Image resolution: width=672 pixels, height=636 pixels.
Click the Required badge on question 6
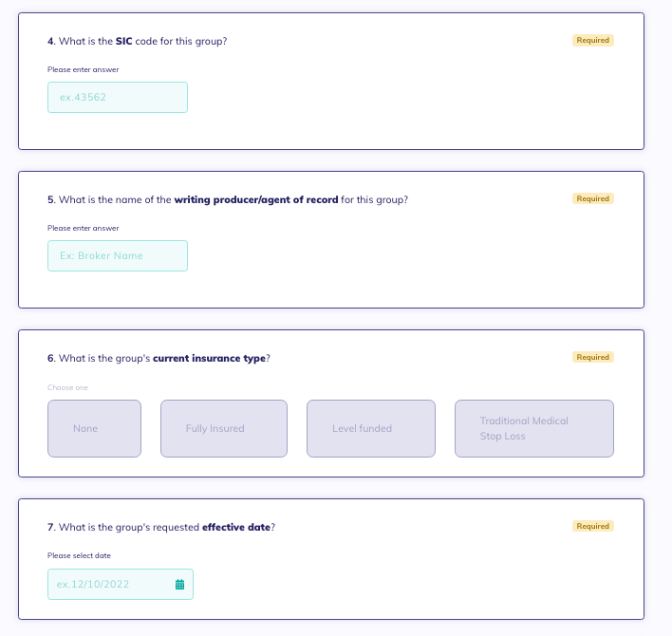point(592,358)
